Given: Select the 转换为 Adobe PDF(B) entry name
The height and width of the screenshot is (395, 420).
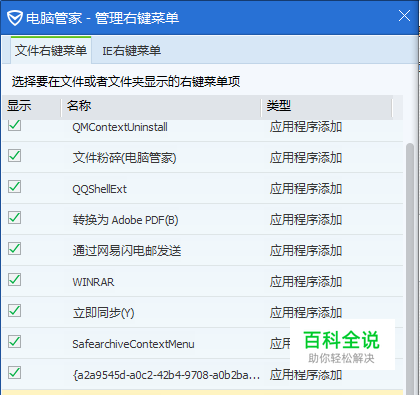Looking at the screenshot, I should point(125,220).
